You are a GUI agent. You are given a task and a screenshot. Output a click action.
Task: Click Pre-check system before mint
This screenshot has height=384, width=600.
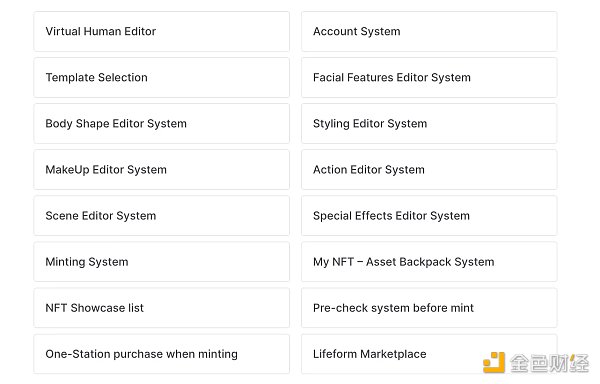(x=429, y=308)
